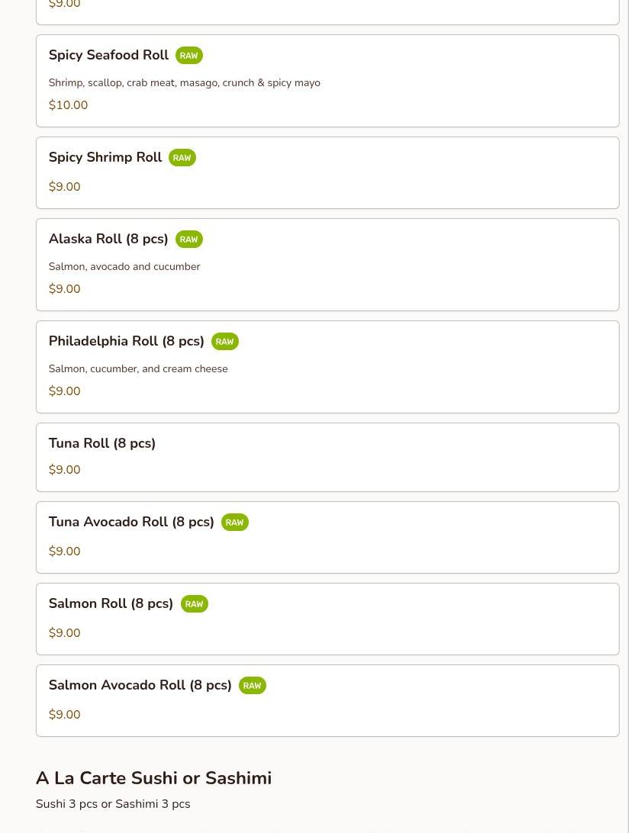Open the Spicy Seafood Roll item
The height and width of the screenshot is (833, 644).
[108, 55]
